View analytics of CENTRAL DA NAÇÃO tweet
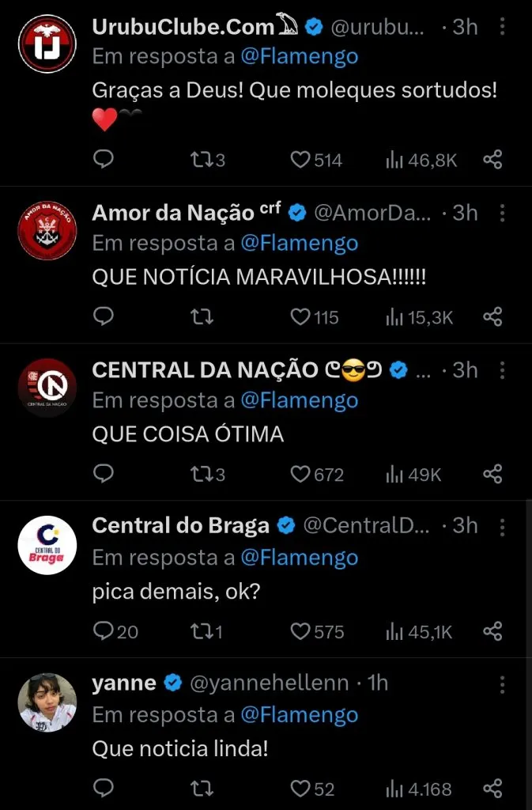Image resolution: width=532 pixels, height=810 pixels. tap(413, 474)
